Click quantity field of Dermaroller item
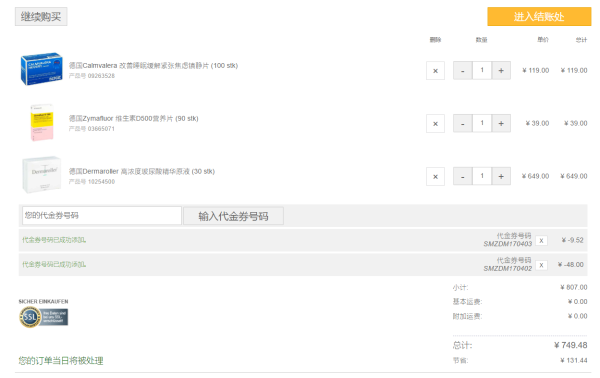The width and height of the screenshot is (600, 378). click(x=482, y=176)
